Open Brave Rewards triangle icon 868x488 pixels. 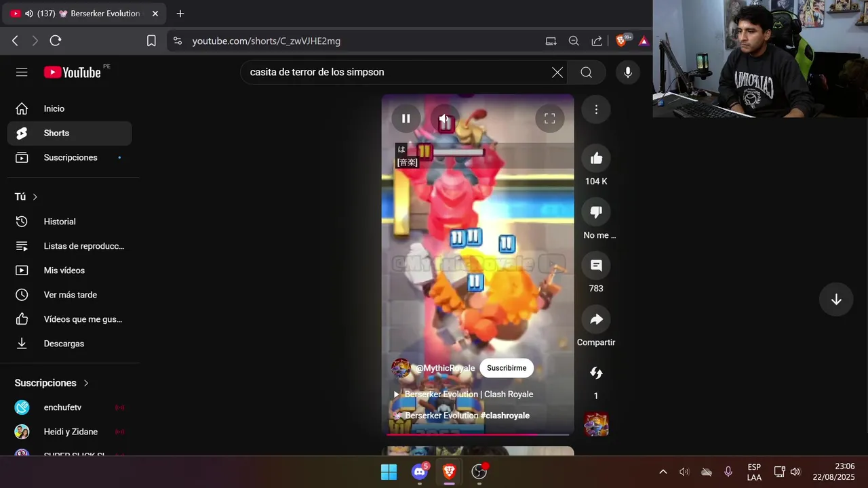644,41
